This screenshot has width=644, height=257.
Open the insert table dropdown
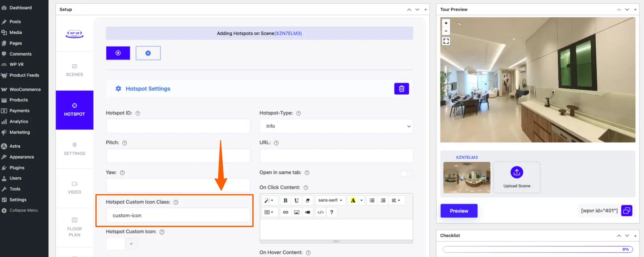point(269,212)
